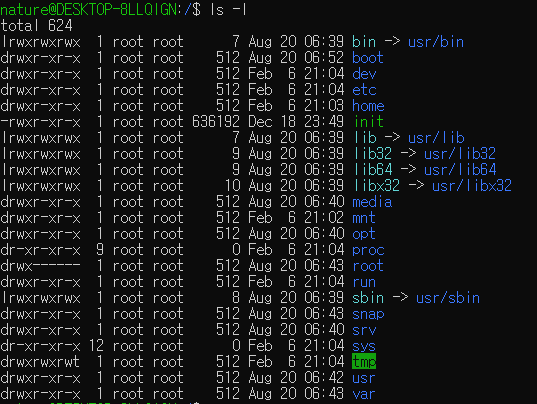The height and width of the screenshot is (404, 537).
Task: Click the '21:02' time of mnt
Action: pyautogui.click(x=324, y=218)
